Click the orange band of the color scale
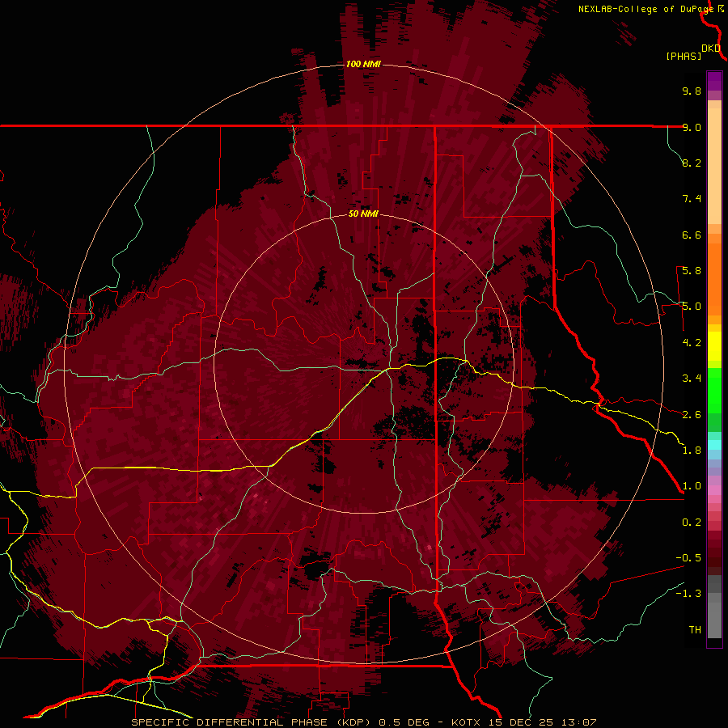 pyautogui.click(x=714, y=278)
